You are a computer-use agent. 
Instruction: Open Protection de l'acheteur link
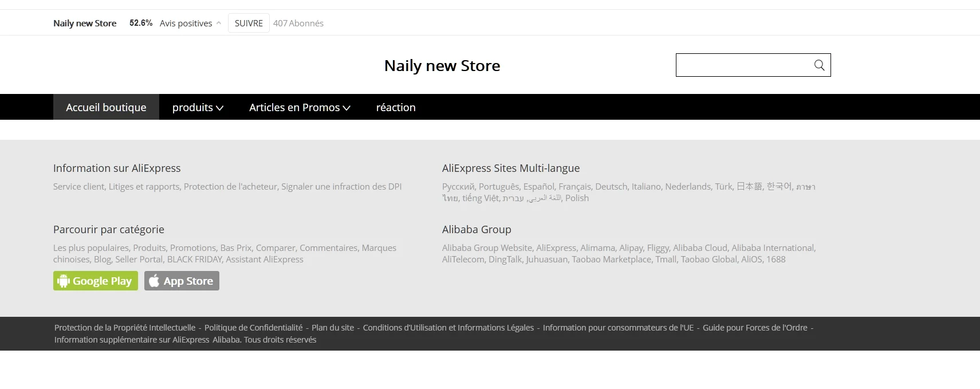(230, 187)
